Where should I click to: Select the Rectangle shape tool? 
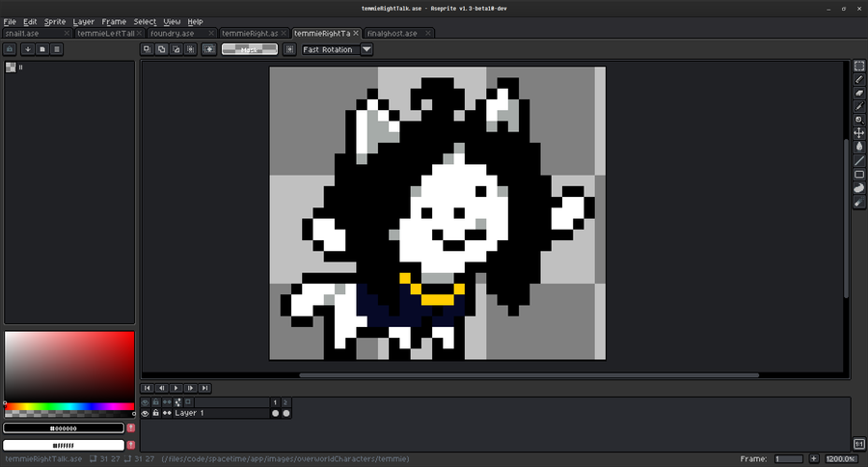click(x=859, y=175)
